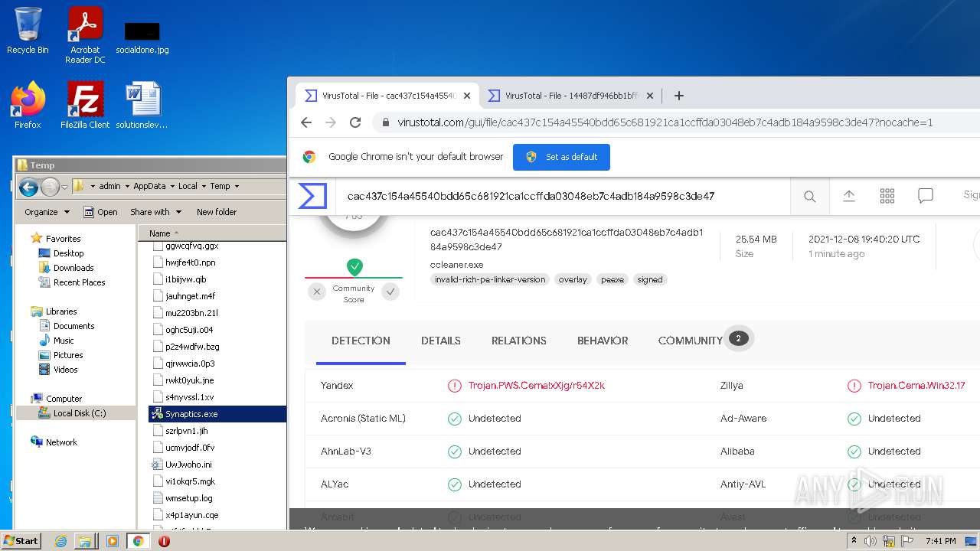Click the invalid-rich-pe-linker-version tag
The height and width of the screenshot is (551, 980).
point(490,280)
